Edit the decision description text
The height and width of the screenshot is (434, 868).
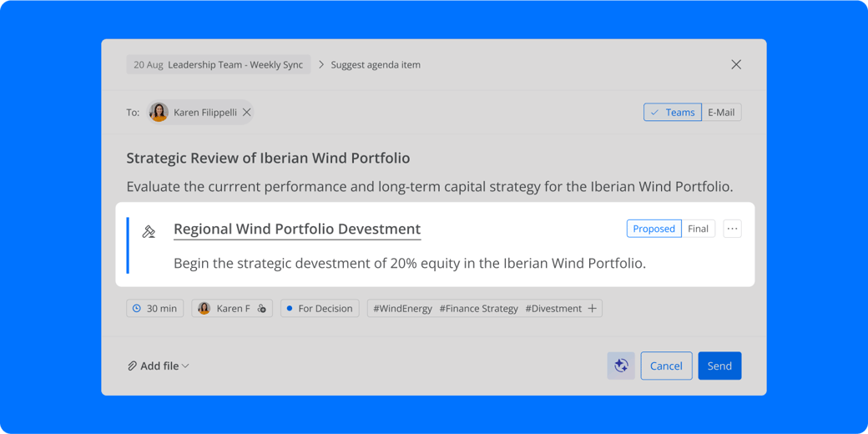pyautogui.click(x=410, y=264)
